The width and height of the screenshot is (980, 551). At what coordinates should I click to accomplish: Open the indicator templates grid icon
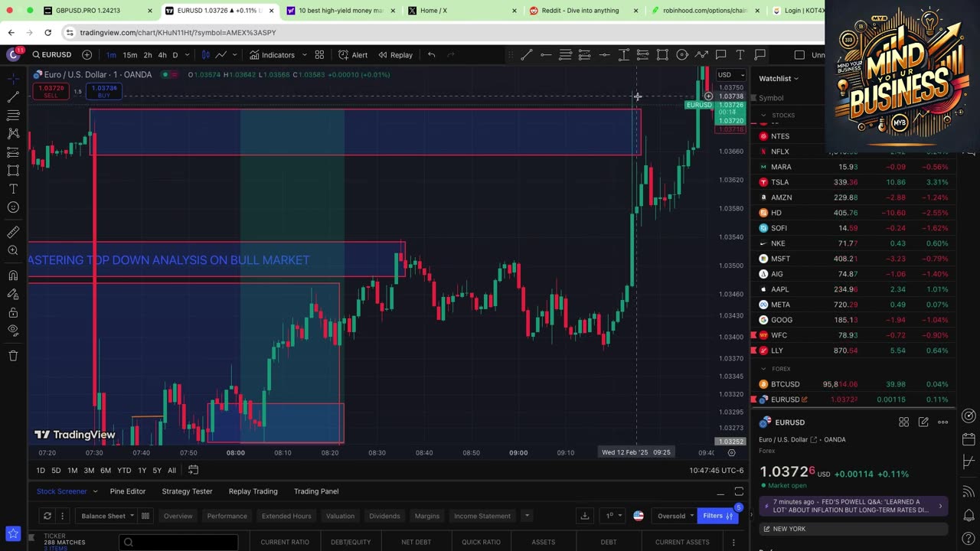point(319,55)
